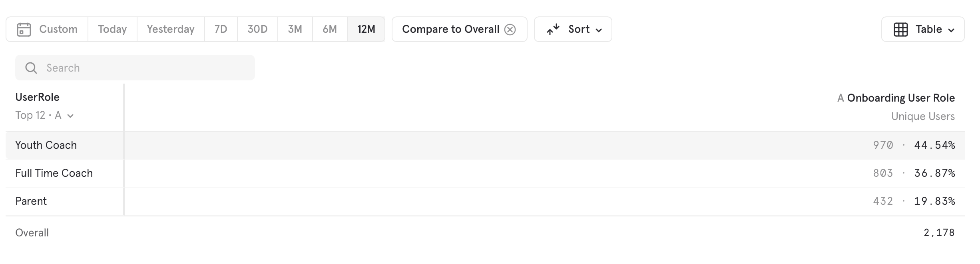The image size is (980, 264).
Task: Select the Full Time Coach row
Action: 485,173
